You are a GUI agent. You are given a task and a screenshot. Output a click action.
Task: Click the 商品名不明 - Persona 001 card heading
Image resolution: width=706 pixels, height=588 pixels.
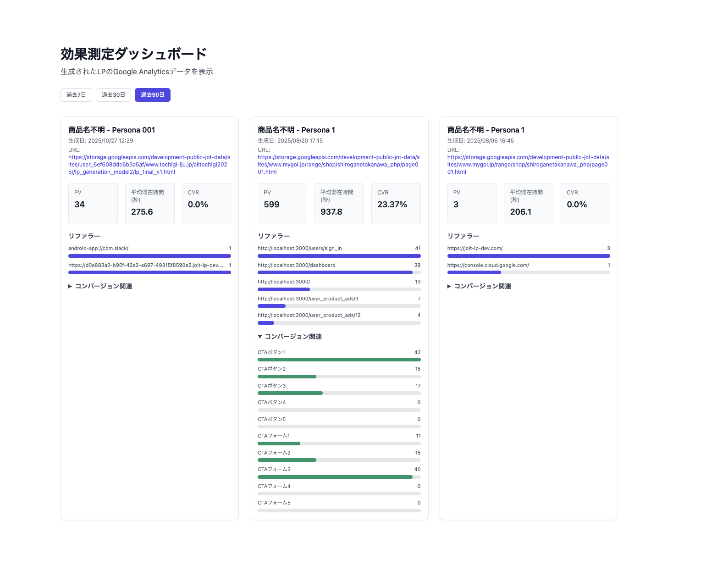click(111, 130)
